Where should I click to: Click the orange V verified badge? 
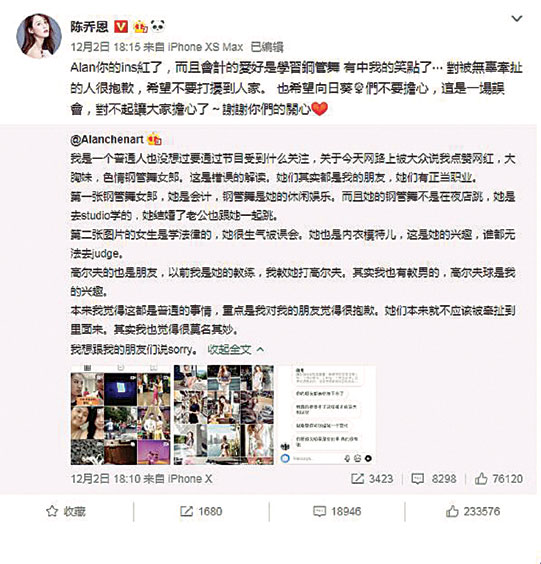(x=121, y=27)
